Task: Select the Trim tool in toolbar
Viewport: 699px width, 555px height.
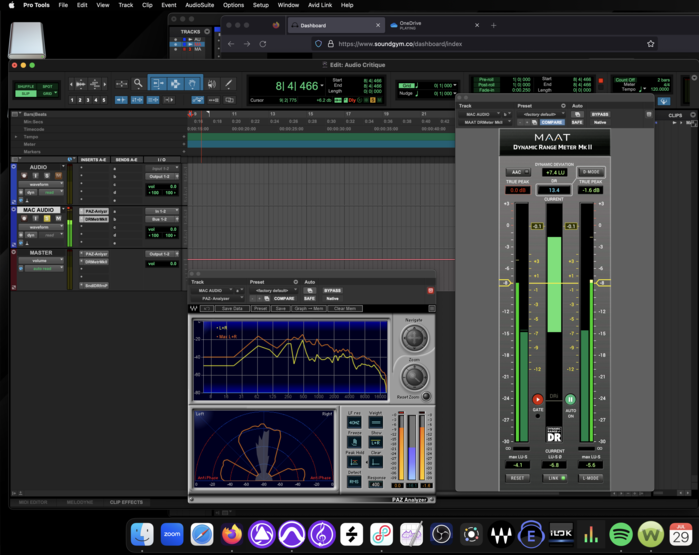Action: click(158, 83)
